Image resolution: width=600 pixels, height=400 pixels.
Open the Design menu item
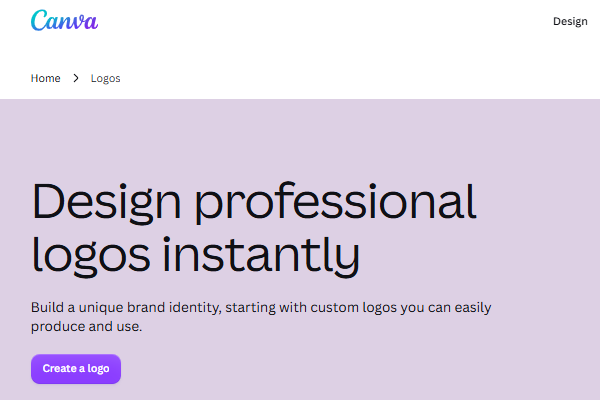[x=570, y=21]
